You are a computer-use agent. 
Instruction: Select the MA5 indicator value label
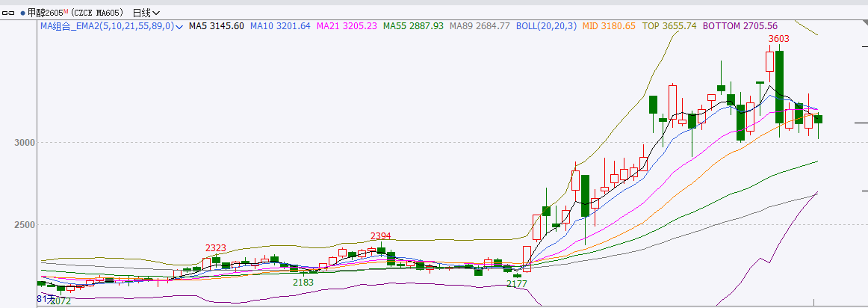(x=216, y=25)
